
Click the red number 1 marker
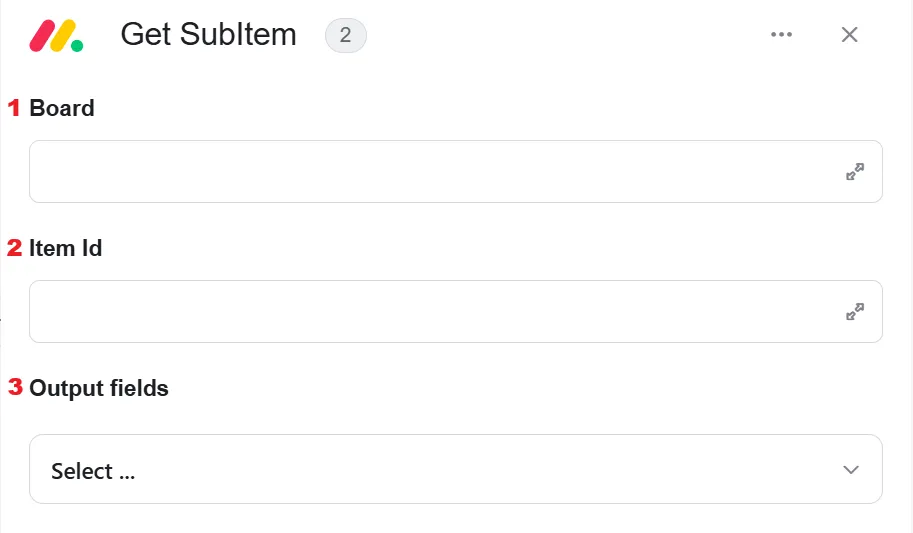(x=14, y=107)
